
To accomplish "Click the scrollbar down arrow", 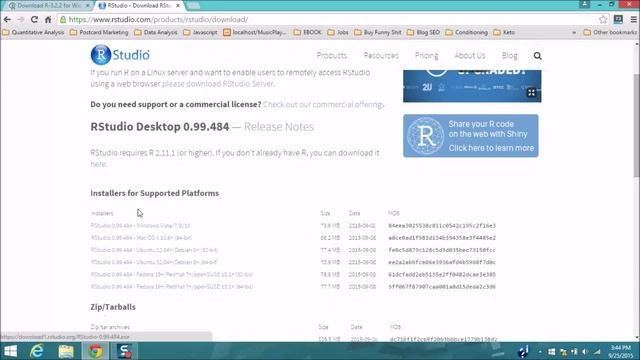I will coord(636,338).
